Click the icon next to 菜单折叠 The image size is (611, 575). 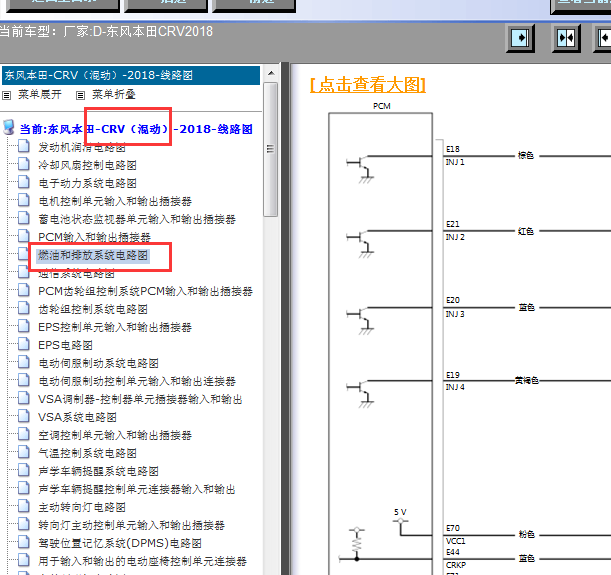coord(80,95)
